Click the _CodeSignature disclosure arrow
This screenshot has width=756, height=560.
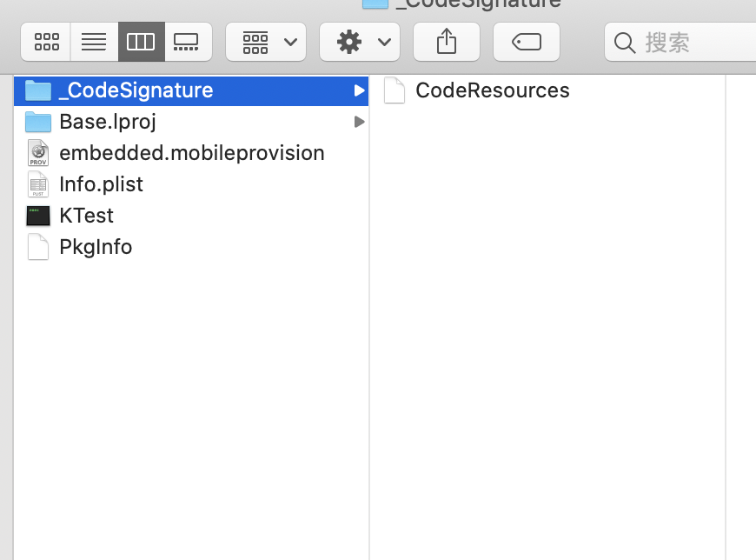point(359,90)
